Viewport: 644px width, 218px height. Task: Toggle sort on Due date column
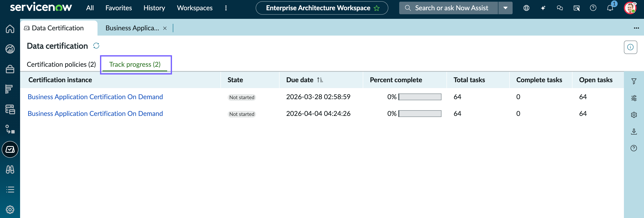(x=320, y=80)
